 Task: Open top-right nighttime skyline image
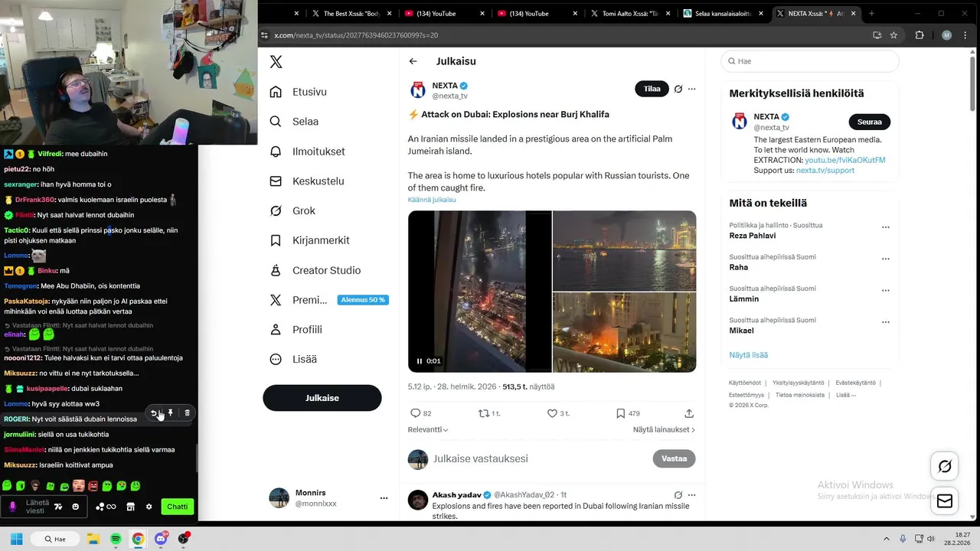tap(625, 251)
